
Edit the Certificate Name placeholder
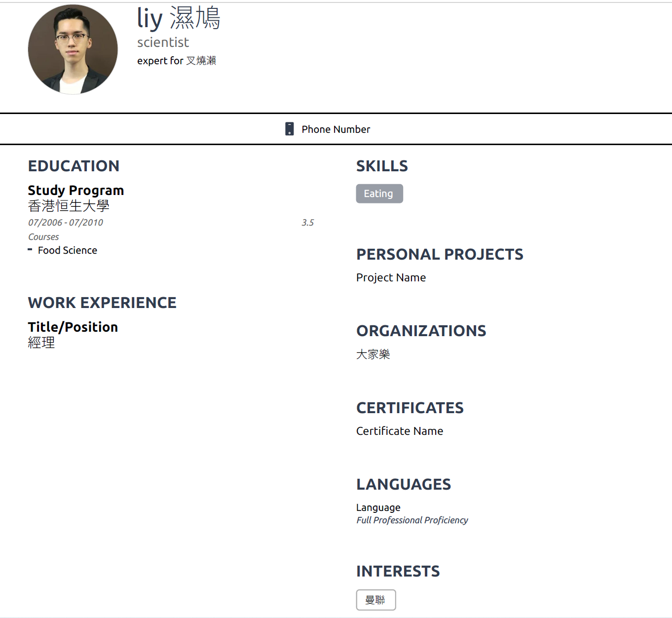(399, 431)
